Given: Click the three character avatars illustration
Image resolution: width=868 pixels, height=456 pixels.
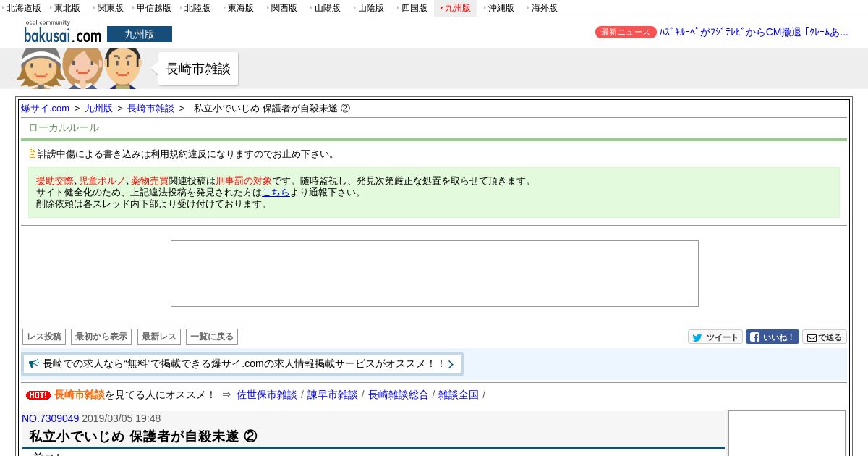Looking at the screenshot, I should click(x=80, y=68).
